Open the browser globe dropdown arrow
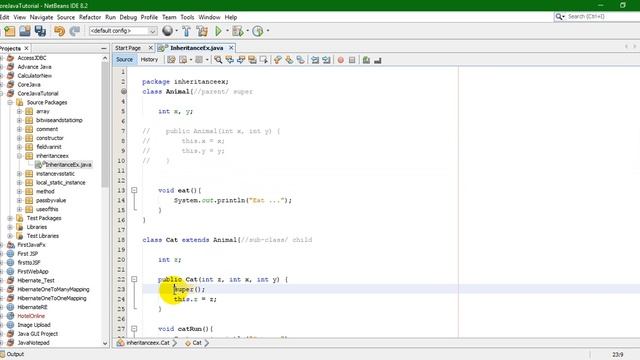Image resolution: width=640 pixels, height=360 pixels. pyautogui.click(x=176, y=31)
